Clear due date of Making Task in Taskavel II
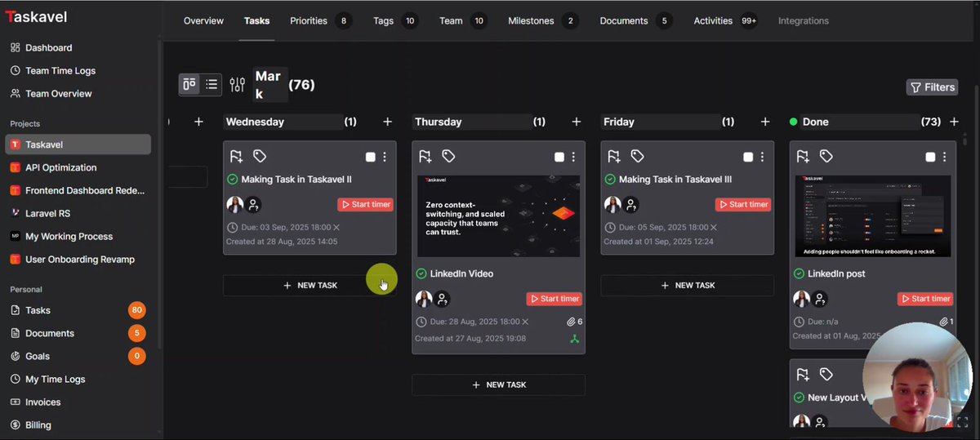 (x=336, y=228)
